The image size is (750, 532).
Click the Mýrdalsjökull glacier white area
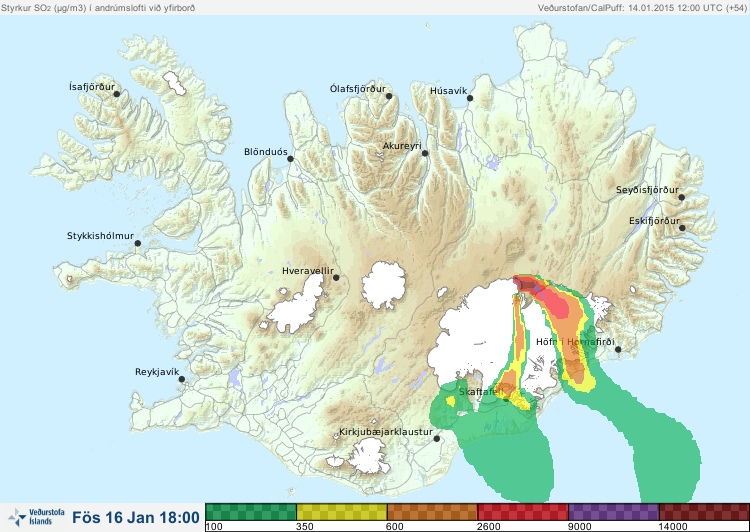coord(367,457)
